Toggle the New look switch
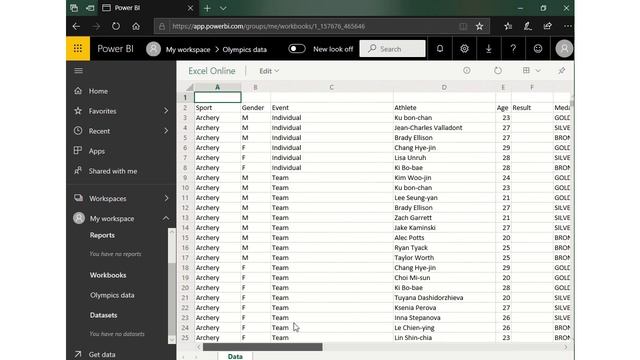The image size is (640, 360). [x=297, y=49]
